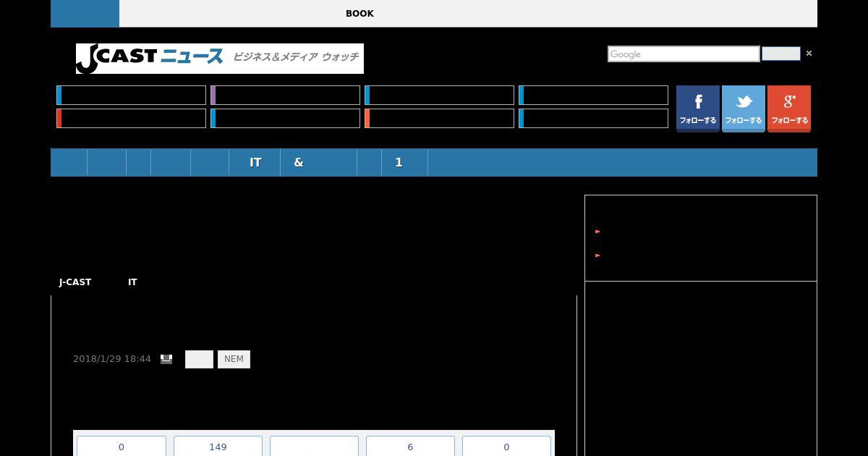Select the article date 2018/1/29 18:44
Image resolution: width=868 pixels, height=456 pixels.
coord(112,359)
